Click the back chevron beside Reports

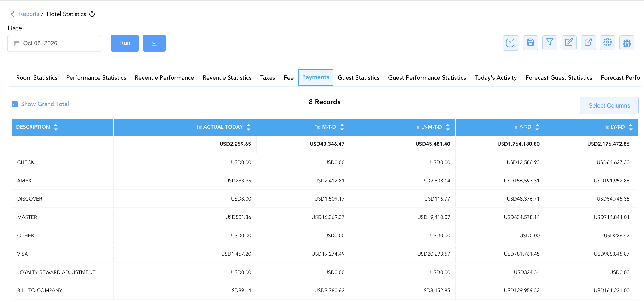pos(13,14)
